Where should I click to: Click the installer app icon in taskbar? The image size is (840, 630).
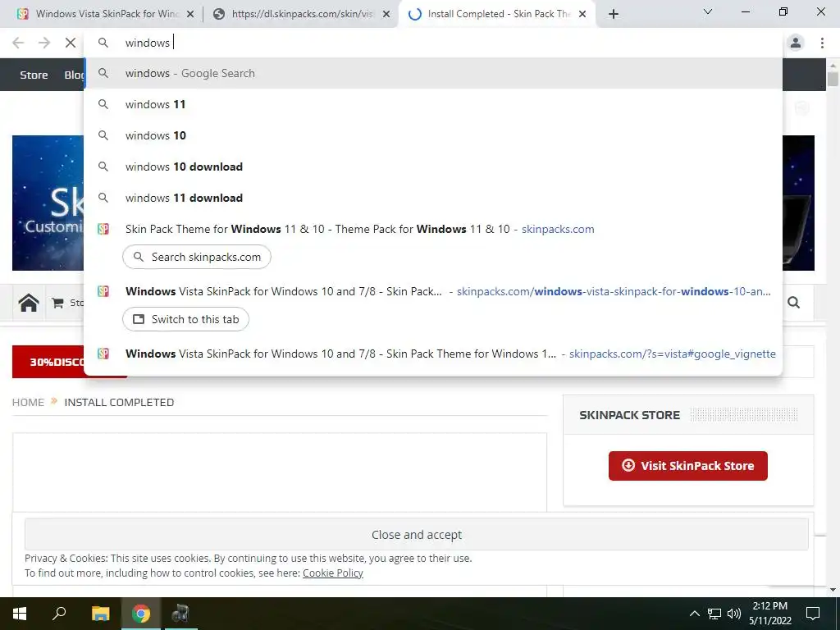[x=180, y=614]
